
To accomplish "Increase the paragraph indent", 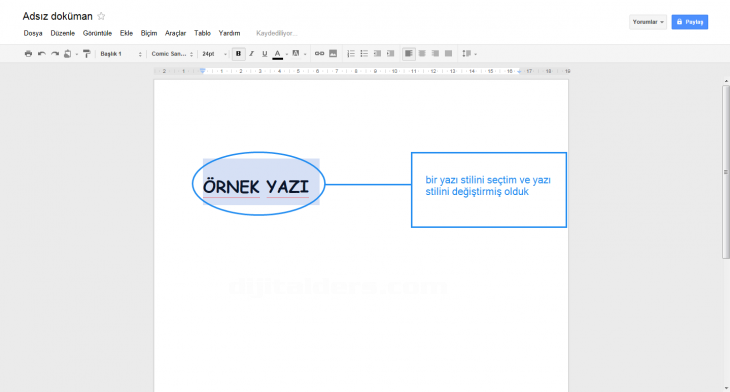I will click(x=391, y=54).
